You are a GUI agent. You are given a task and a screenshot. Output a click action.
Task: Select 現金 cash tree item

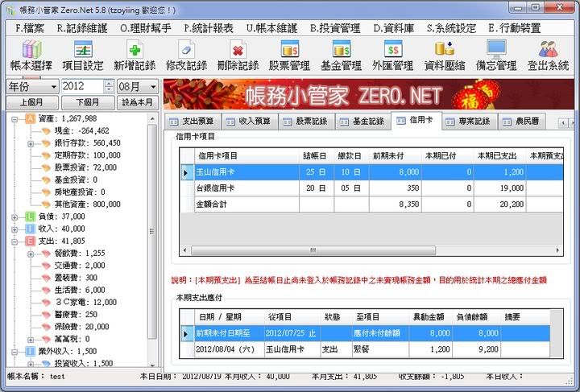(x=81, y=130)
